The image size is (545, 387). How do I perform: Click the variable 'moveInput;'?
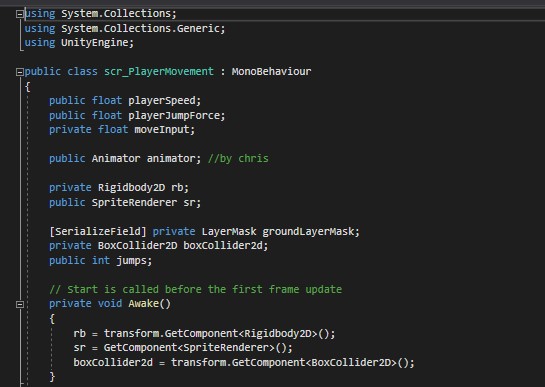165,130
